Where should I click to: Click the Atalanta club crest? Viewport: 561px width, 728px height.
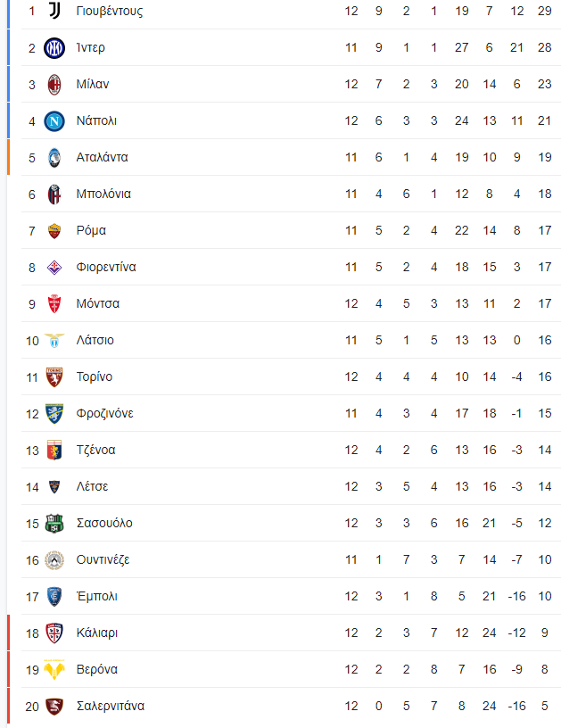click(54, 157)
